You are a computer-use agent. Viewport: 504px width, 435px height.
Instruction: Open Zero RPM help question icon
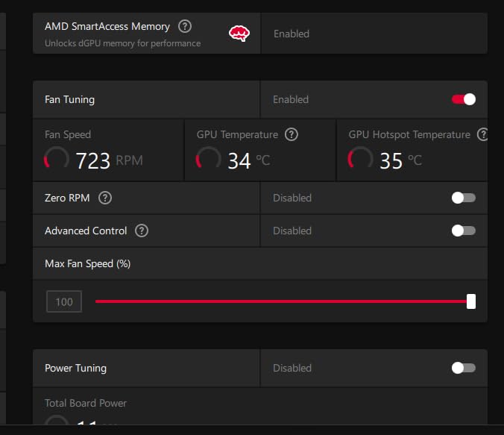[105, 198]
